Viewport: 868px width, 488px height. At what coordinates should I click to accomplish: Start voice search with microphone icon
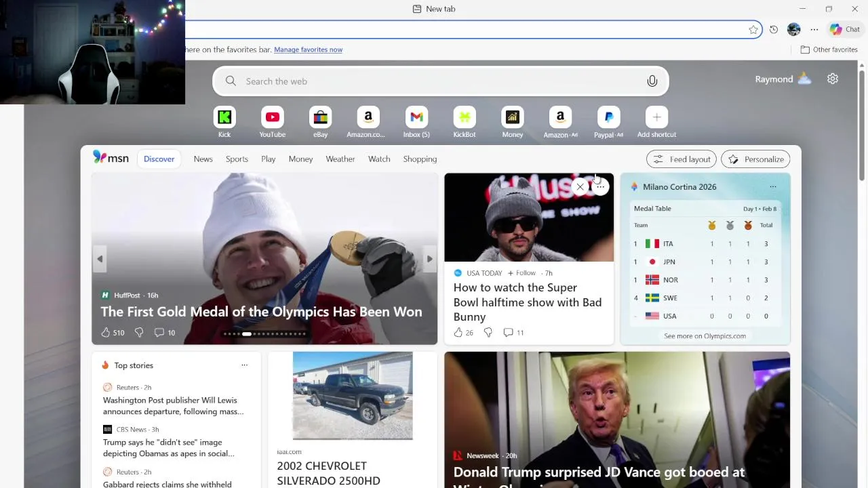tap(652, 81)
